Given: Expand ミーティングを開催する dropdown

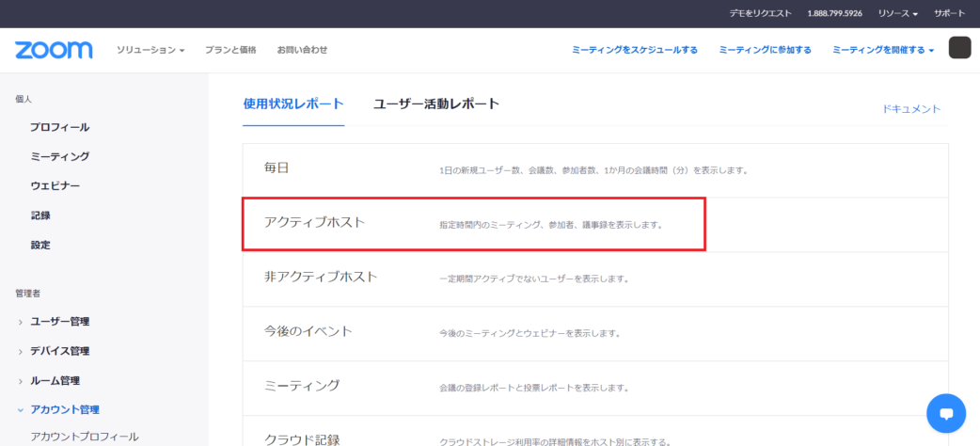Looking at the screenshot, I should 882,50.
